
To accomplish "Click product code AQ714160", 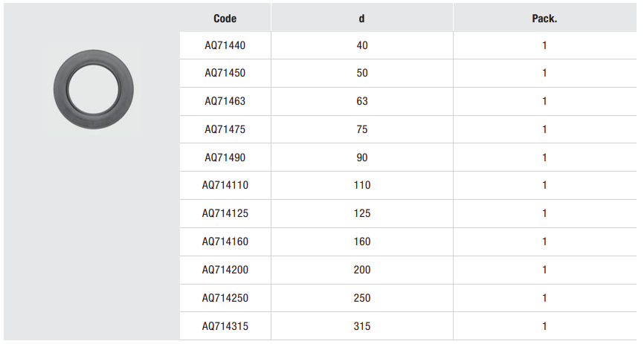I will click(x=225, y=241).
